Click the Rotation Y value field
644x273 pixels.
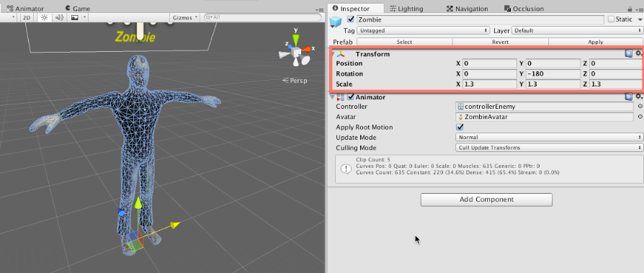tap(553, 74)
